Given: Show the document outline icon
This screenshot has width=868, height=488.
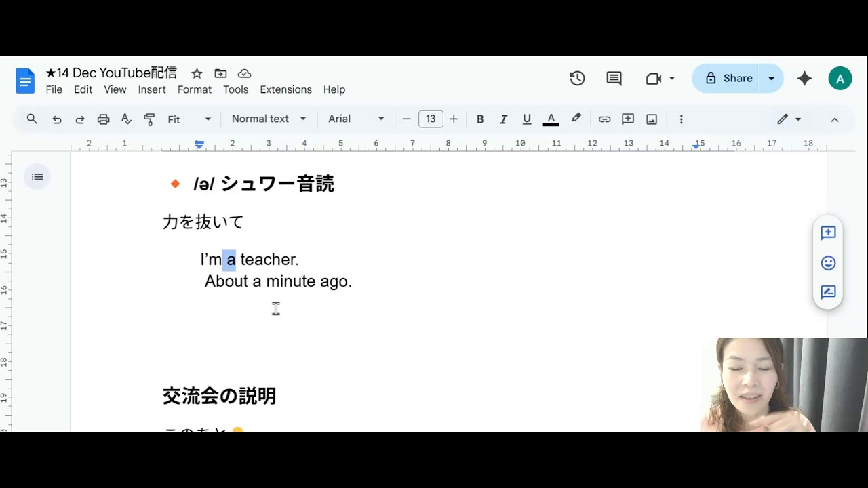Looking at the screenshot, I should pyautogui.click(x=37, y=177).
